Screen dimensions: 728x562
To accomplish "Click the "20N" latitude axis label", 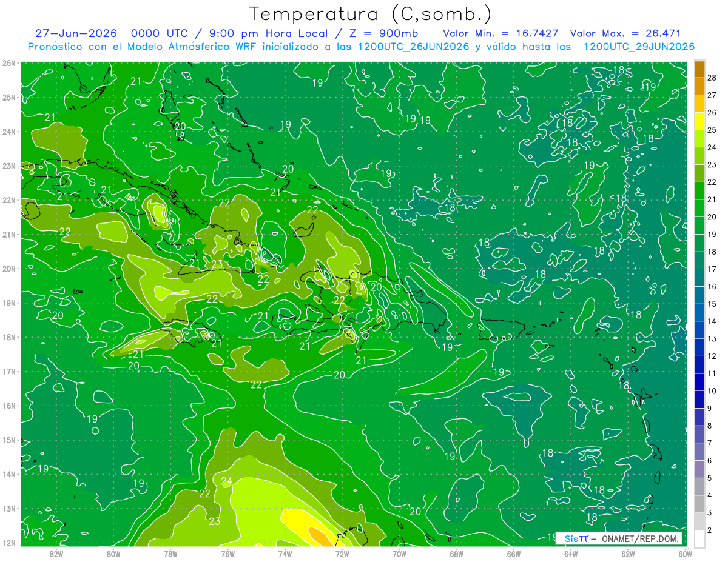I will pyautogui.click(x=8, y=269).
